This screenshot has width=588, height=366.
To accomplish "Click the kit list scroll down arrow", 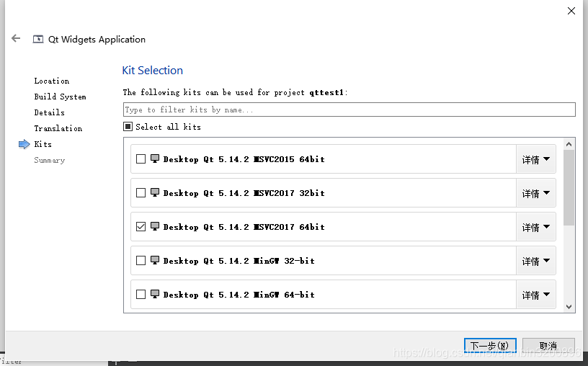I will (x=569, y=307).
